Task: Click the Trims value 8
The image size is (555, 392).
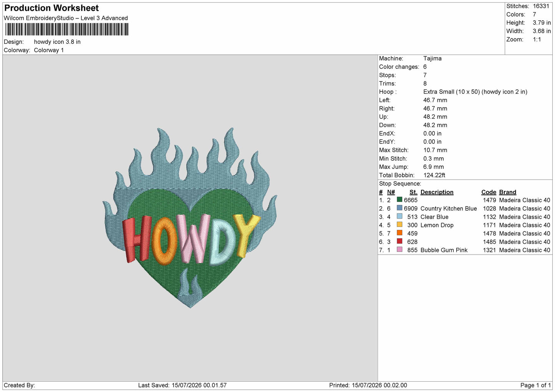Action: pos(425,83)
